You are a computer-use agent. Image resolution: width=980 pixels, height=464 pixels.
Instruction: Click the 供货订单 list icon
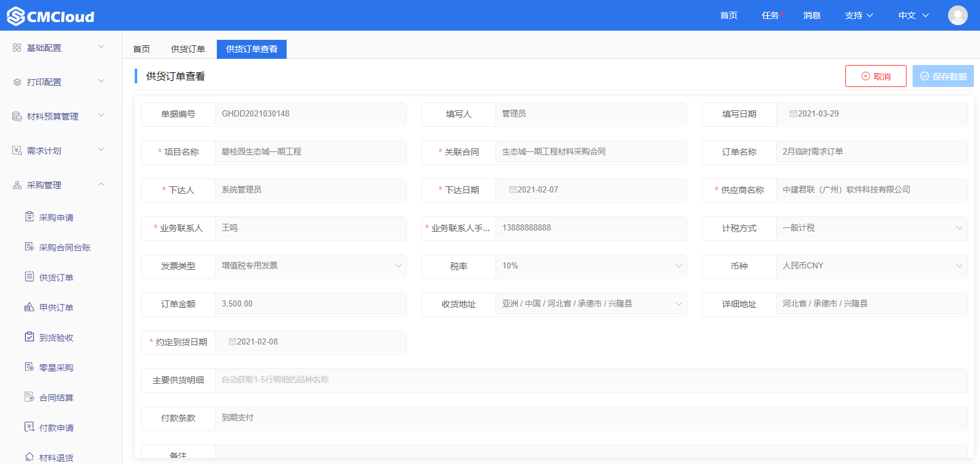click(x=29, y=276)
